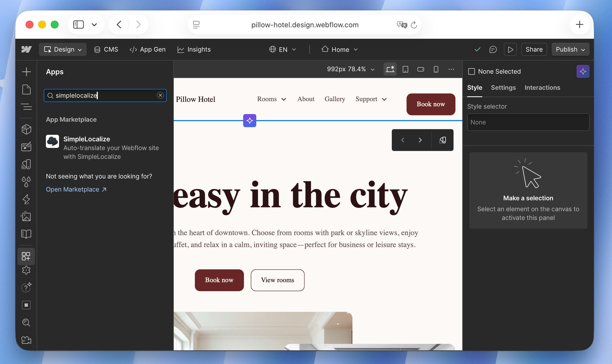Open the Libraries panel

(x=26, y=234)
